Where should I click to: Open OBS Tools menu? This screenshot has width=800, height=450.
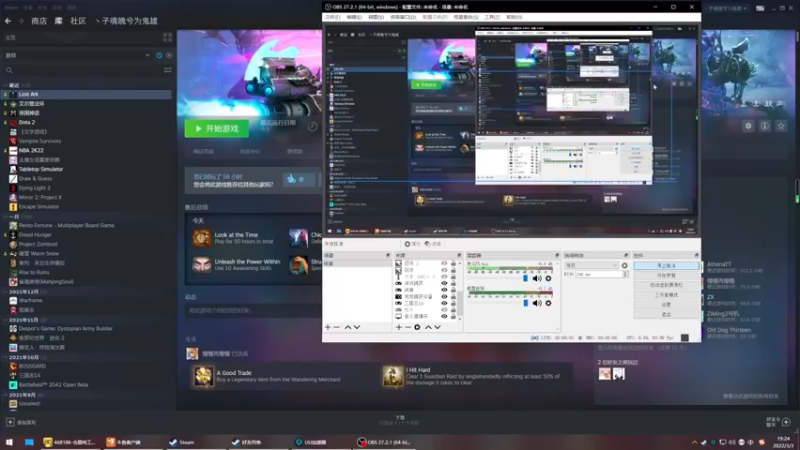click(492, 17)
